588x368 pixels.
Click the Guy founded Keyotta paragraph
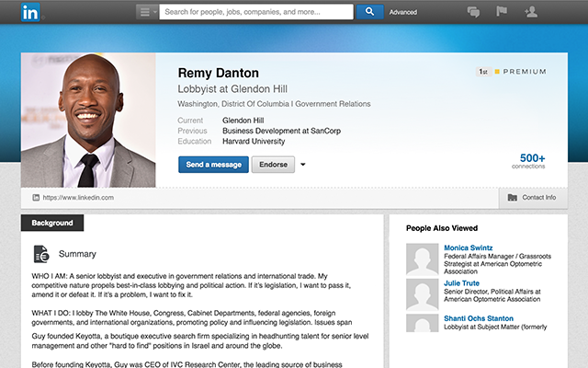(200, 341)
